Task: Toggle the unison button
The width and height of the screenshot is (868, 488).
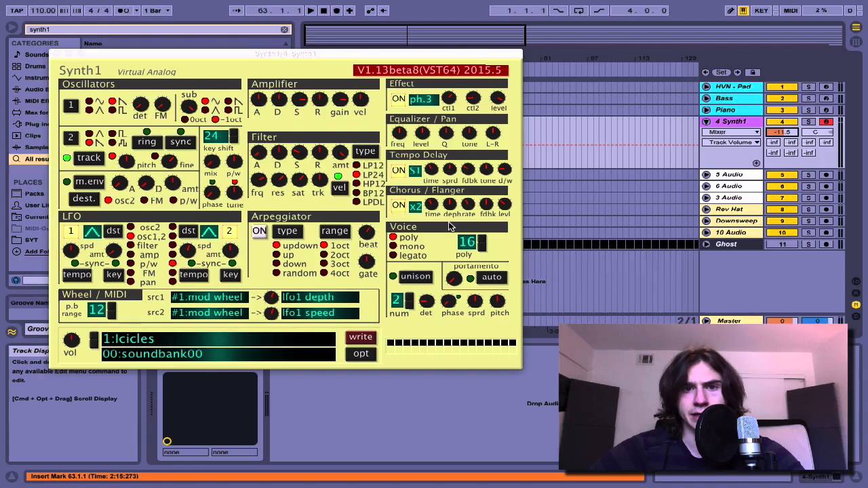Action: pyautogui.click(x=415, y=277)
